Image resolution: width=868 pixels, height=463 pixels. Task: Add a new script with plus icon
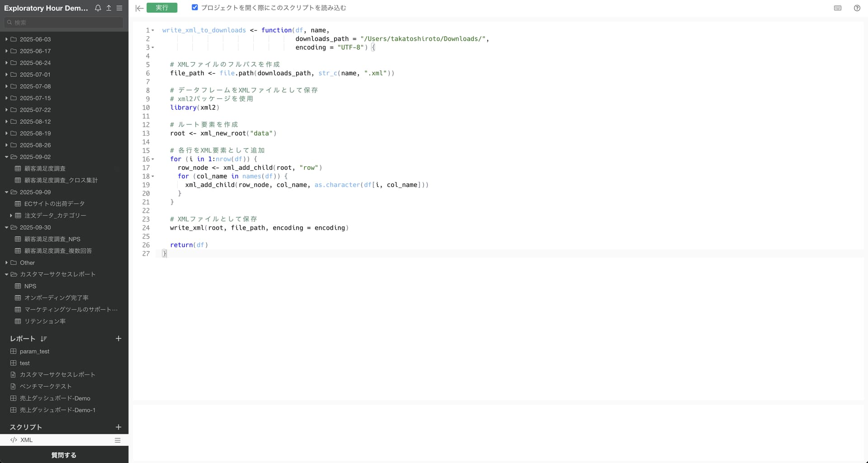click(118, 427)
